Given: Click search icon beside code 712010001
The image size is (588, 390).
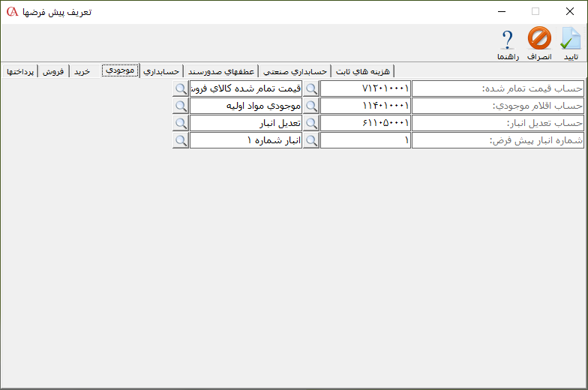Looking at the screenshot, I should [310, 88].
